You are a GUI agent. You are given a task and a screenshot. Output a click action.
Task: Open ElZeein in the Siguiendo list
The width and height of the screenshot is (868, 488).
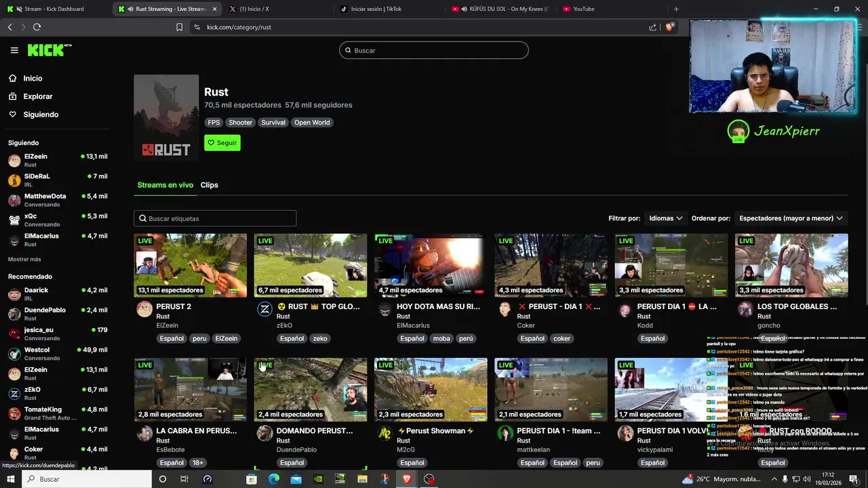click(x=58, y=161)
